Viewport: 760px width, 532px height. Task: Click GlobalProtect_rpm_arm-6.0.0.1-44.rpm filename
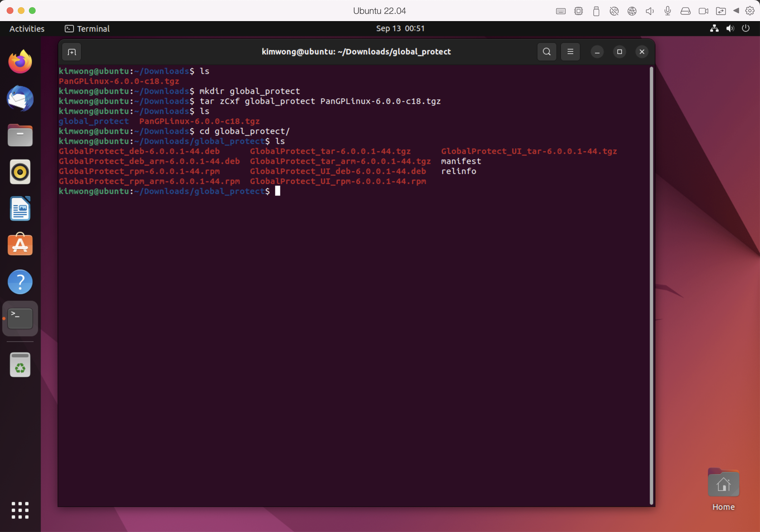click(149, 181)
